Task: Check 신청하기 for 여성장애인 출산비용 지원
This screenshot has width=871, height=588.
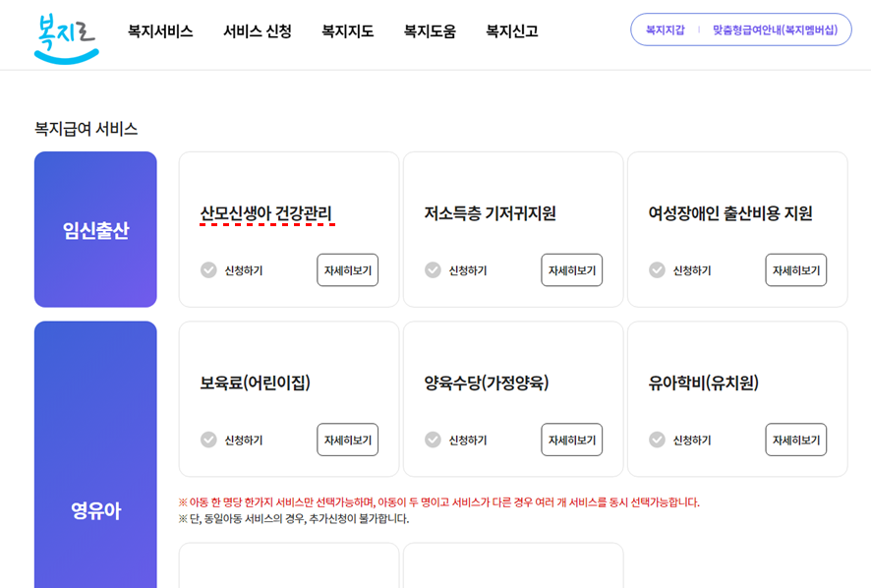Action: pyautogui.click(x=680, y=270)
